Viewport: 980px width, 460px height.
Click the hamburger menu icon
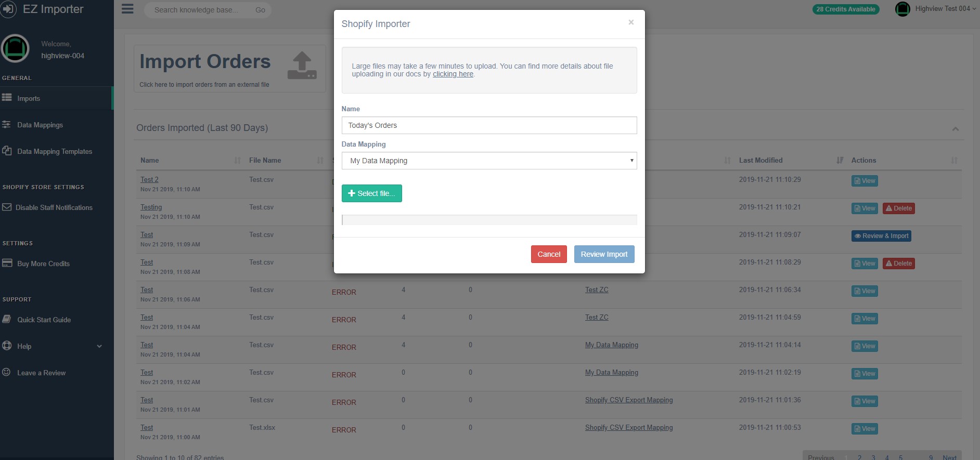click(127, 9)
